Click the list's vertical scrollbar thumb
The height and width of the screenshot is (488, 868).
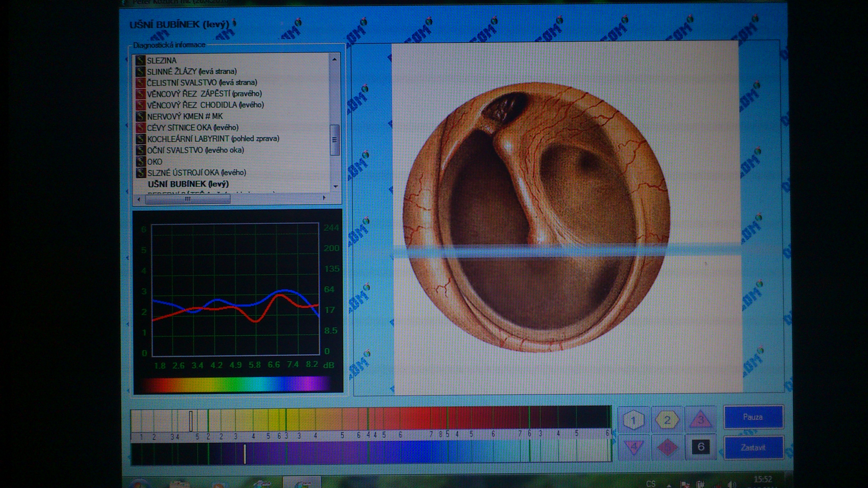click(335, 140)
